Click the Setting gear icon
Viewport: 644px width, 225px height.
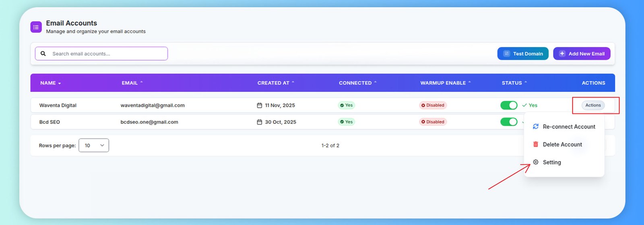(x=536, y=162)
